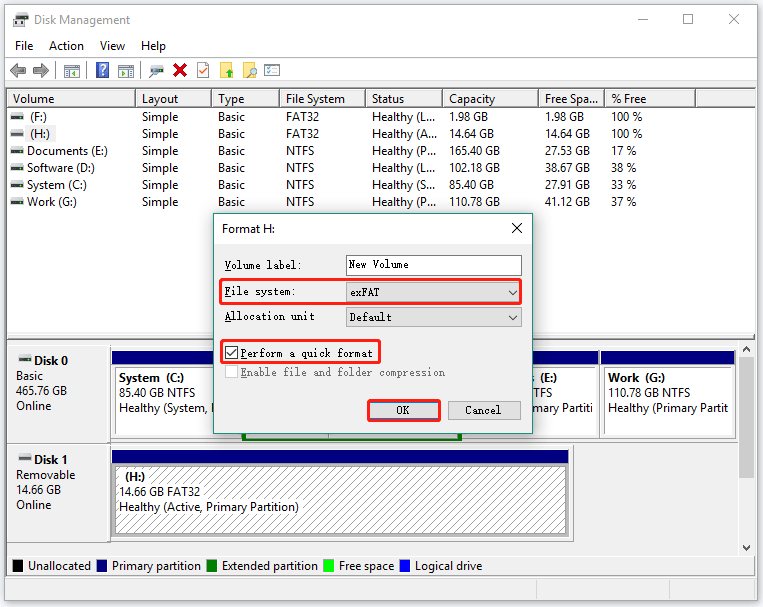Image resolution: width=763 pixels, height=607 pixels.
Task: Click Logical drive blue legend swatch
Action: [405, 566]
